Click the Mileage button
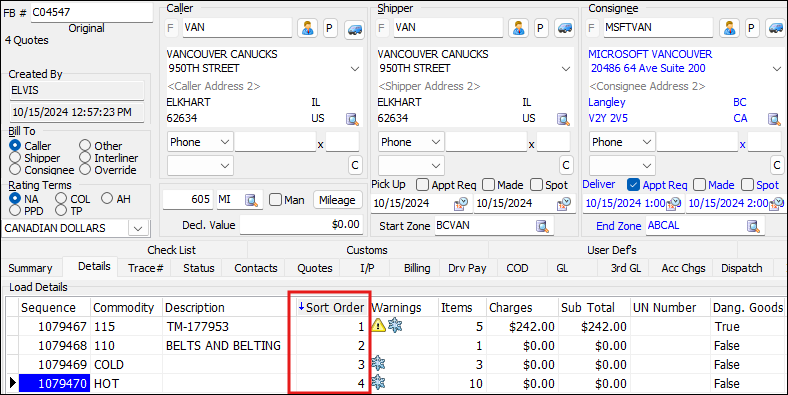 pos(337,201)
